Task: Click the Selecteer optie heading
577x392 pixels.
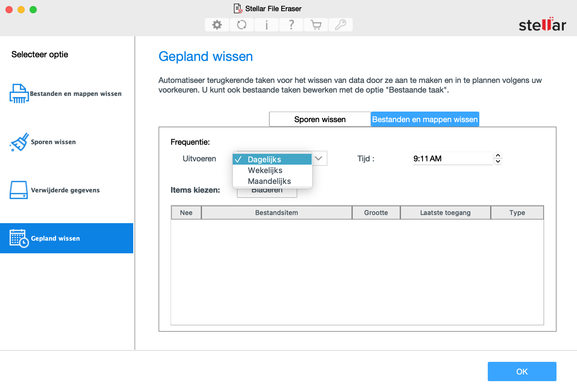Action: (x=40, y=54)
